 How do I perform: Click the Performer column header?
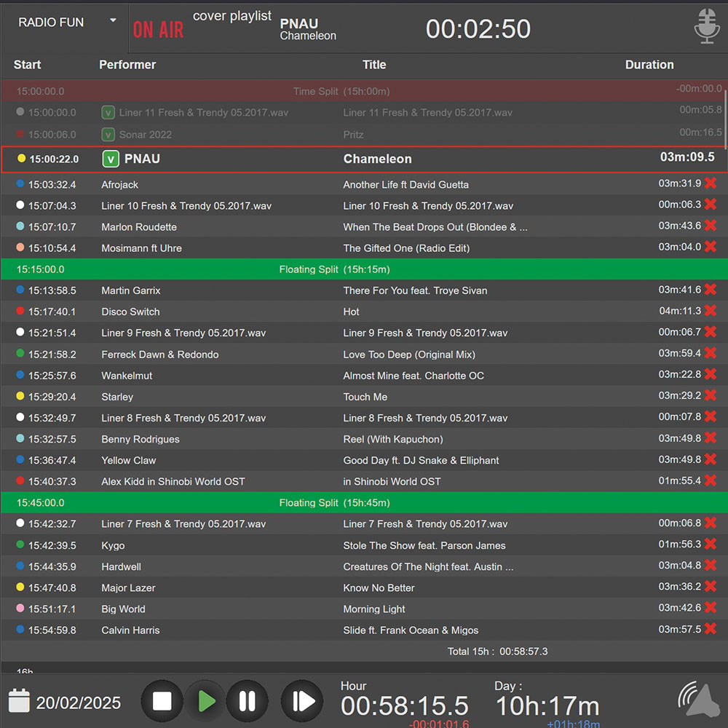[x=127, y=65]
